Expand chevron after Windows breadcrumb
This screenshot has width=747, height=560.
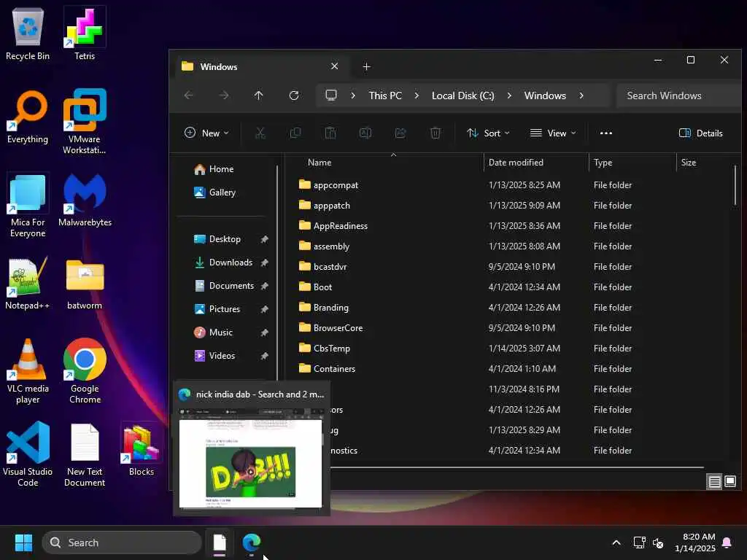581,96
